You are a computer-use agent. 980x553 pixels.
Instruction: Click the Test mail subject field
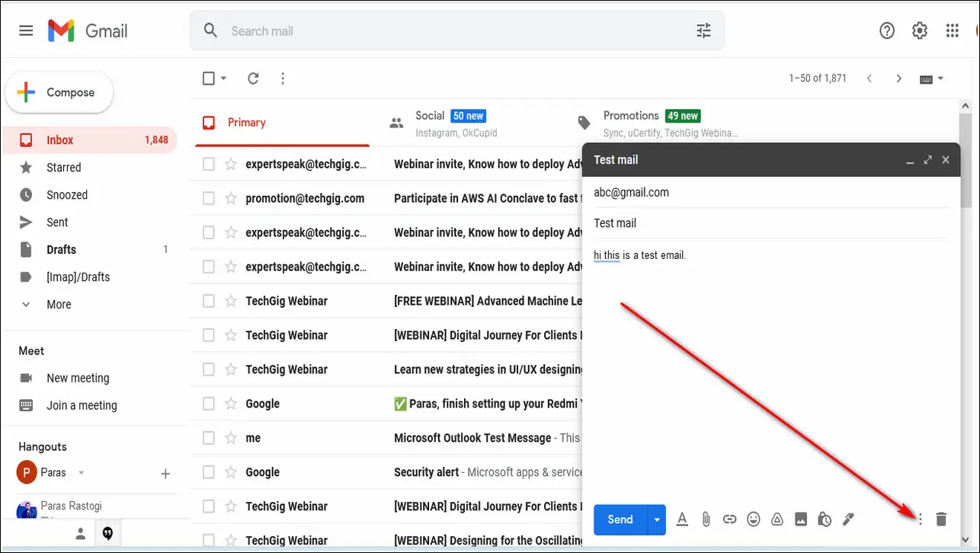[x=770, y=223]
